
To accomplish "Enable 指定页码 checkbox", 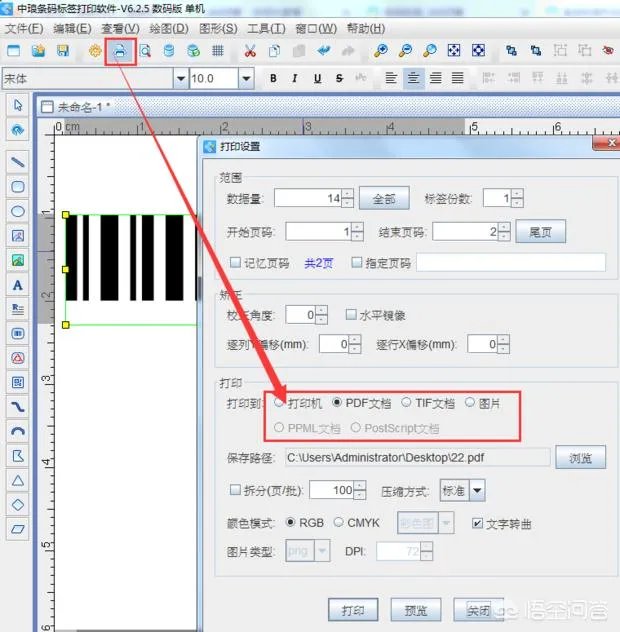I will tap(356, 263).
